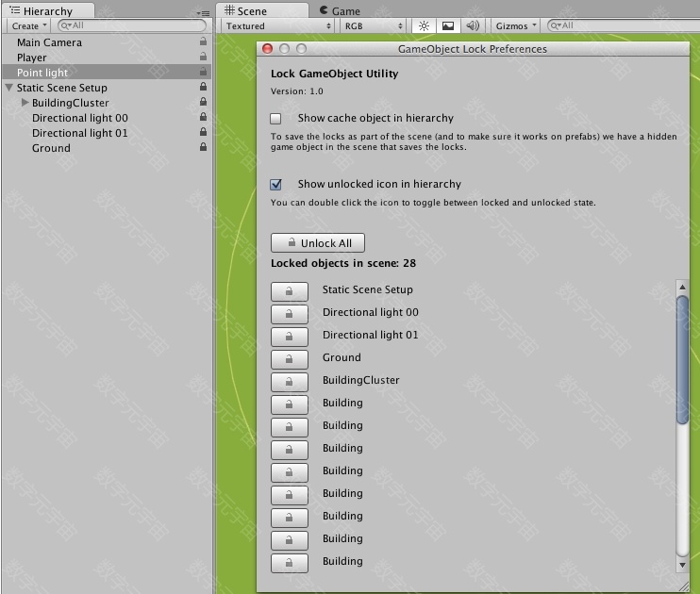Toggle scene skybox image icon
Viewport: 700px width, 594px height.
[x=448, y=25]
